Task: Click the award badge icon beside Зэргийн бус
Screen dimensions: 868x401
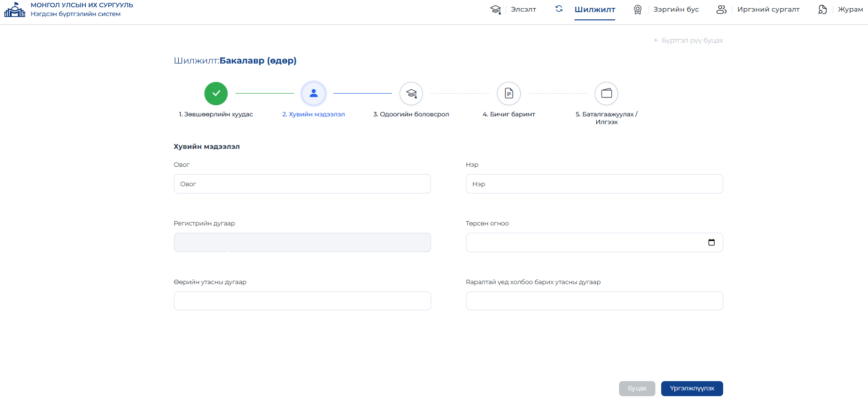Action: (x=638, y=10)
